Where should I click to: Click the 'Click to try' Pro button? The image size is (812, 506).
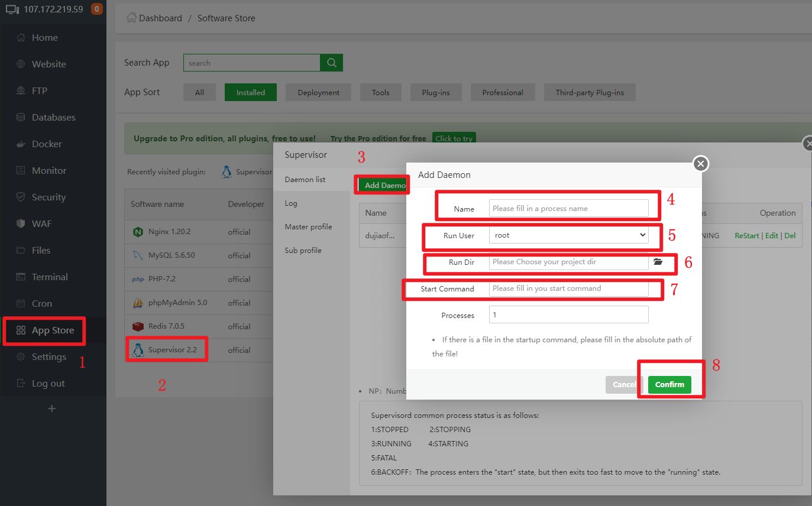(454, 138)
